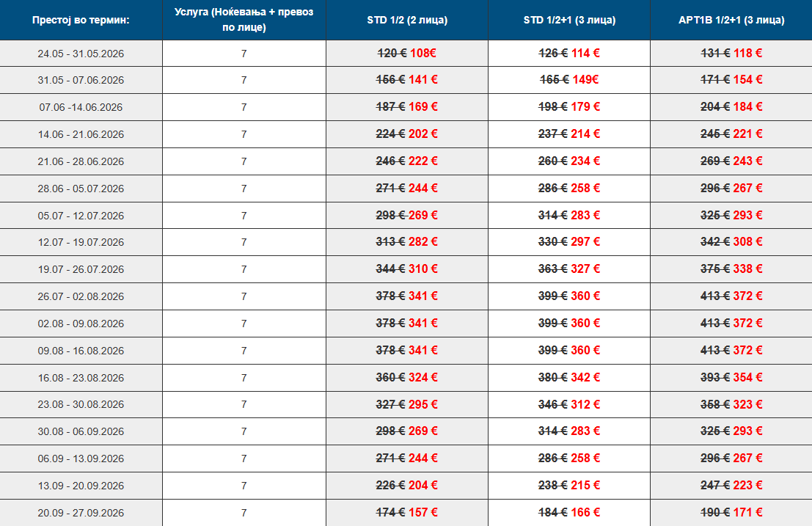Click the "Услуга (Ноќевања + превоз по лице)" header
This screenshot has height=526, width=812.
click(x=244, y=20)
